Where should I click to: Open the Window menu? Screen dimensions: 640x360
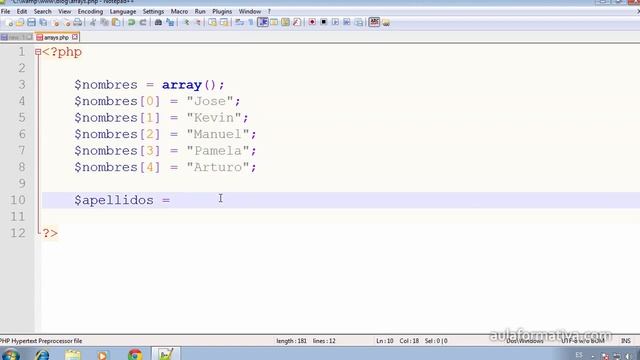coord(249,11)
